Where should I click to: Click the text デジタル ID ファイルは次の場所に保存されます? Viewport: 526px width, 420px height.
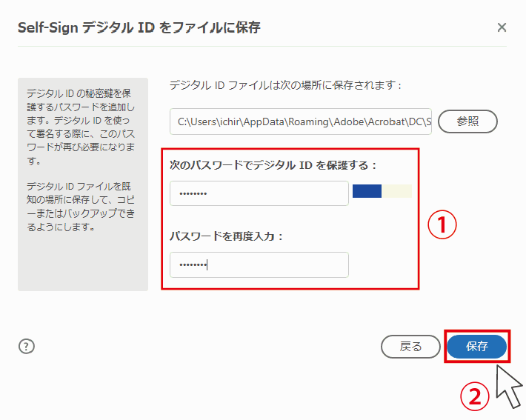pyautogui.click(x=285, y=85)
